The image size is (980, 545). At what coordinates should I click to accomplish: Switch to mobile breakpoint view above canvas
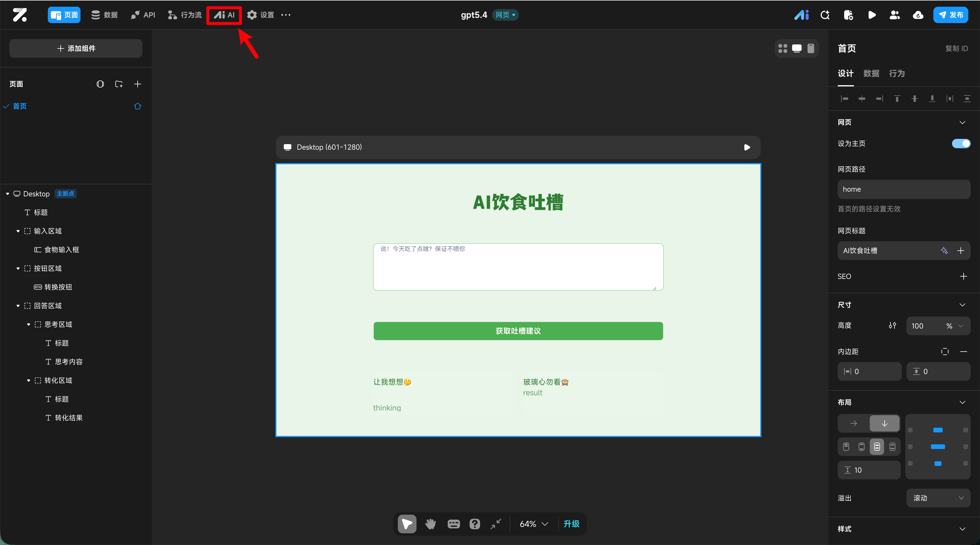click(x=811, y=48)
